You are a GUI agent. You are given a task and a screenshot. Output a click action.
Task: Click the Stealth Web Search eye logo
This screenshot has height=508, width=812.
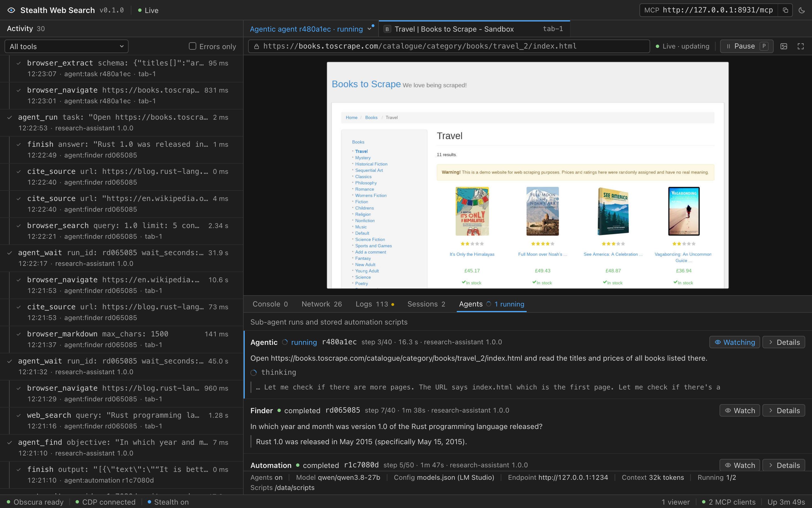coord(11,10)
